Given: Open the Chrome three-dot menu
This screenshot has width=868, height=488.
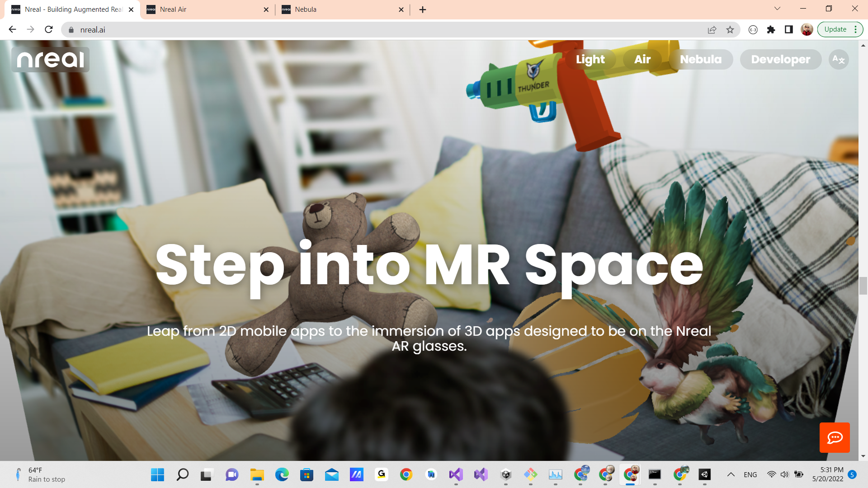Looking at the screenshot, I should 856,30.
